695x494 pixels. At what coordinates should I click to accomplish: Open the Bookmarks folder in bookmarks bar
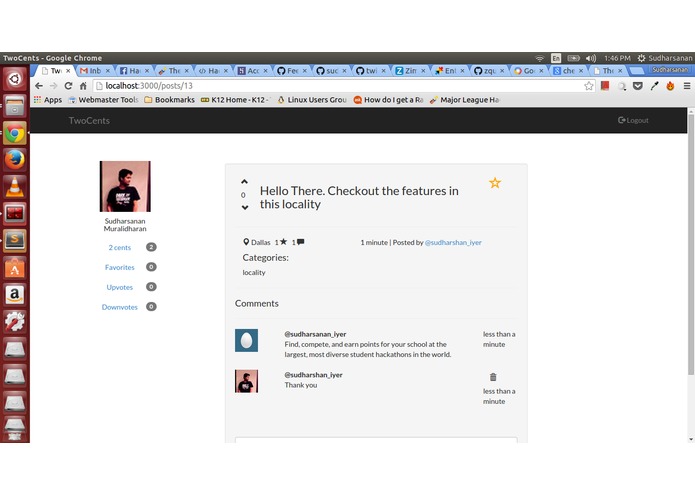[169, 100]
